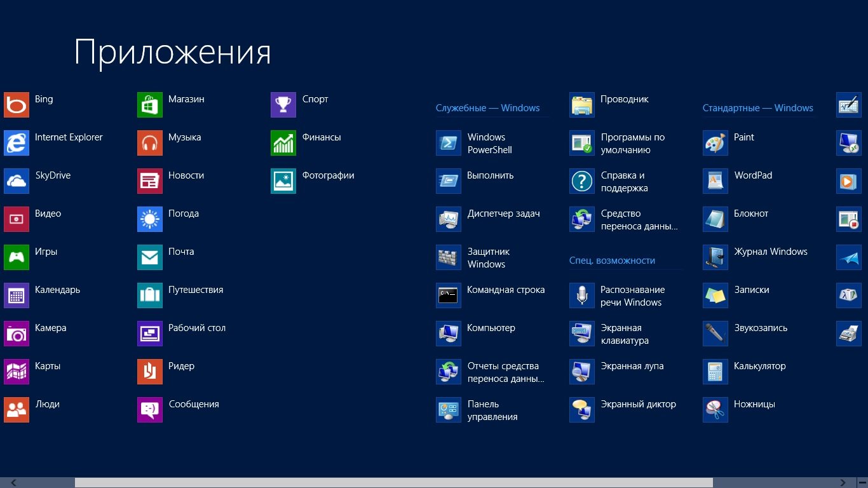Click the Paint label text
Screen dimensions: 868x488
(744, 137)
